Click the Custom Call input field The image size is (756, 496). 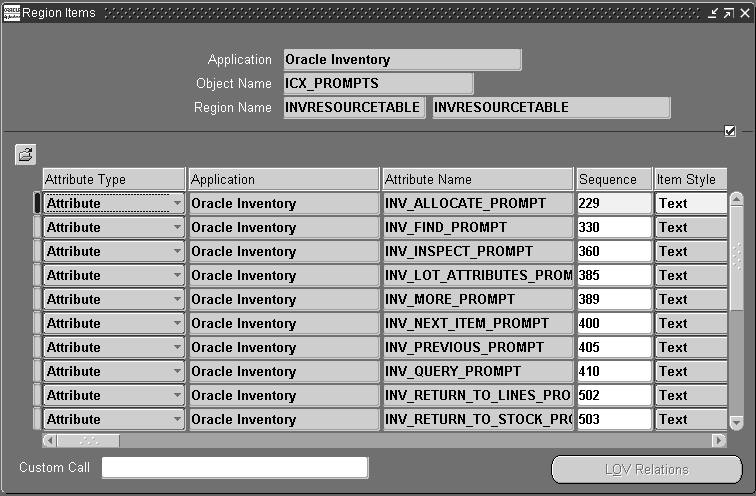(235, 468)
